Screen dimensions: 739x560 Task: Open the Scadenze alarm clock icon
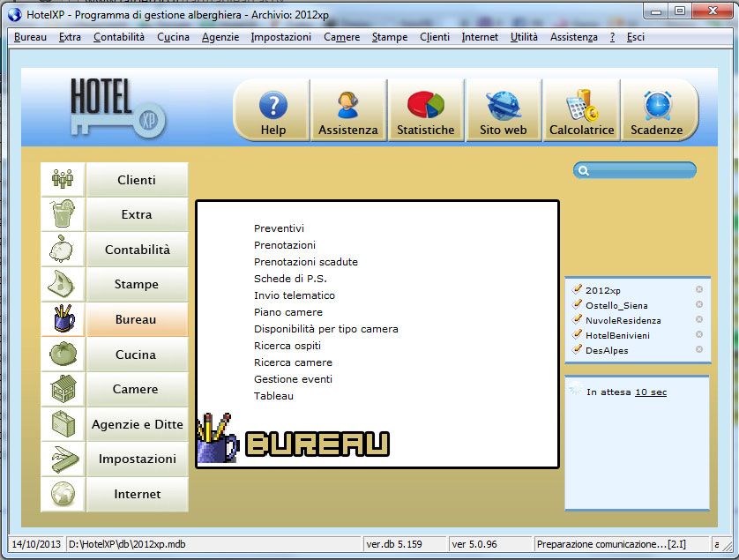point(658,105)
